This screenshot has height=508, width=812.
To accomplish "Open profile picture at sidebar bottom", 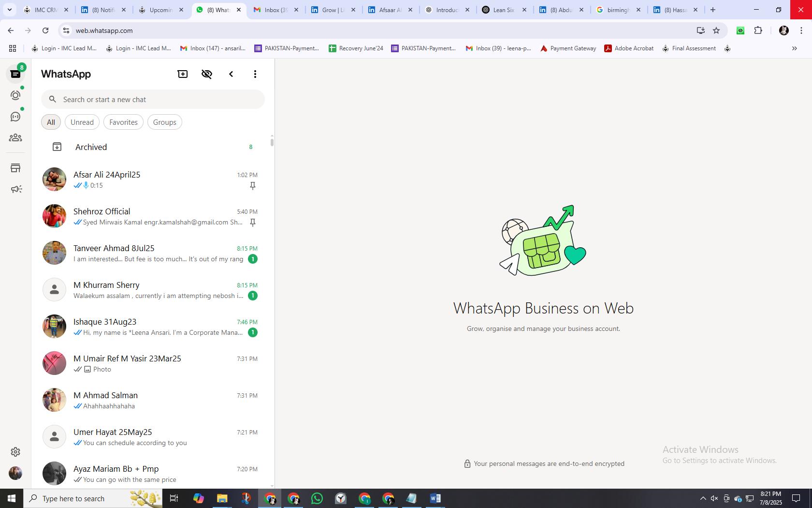I will (x=15, y=473).
